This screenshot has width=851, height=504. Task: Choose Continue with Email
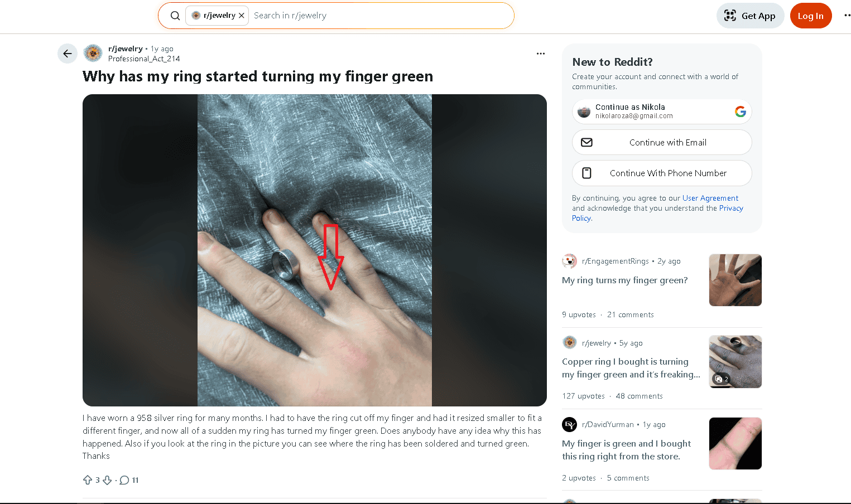(662, 142)
